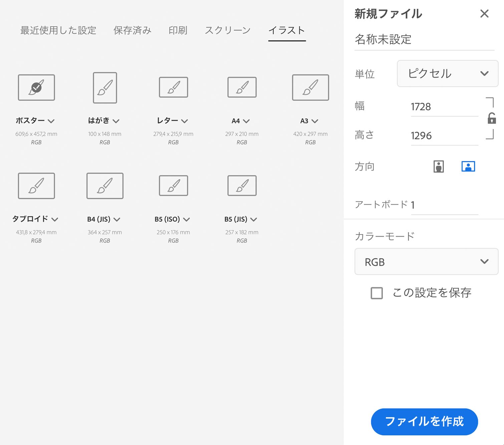
Task: Select the ポスター poster preset icon
Action: pos(36,88)
